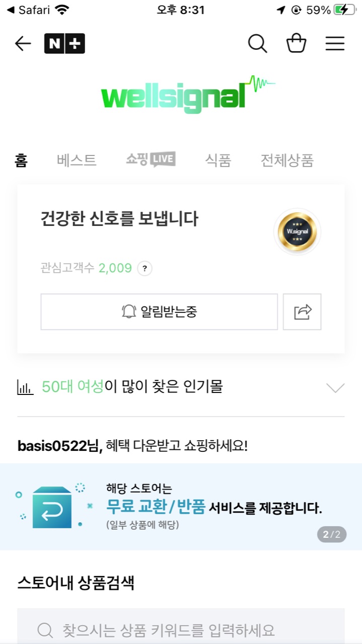The height and width of the screenshot is (644, 362).
Task: Go to the 전체상품 tab
Action: click(x=287, y=160)
